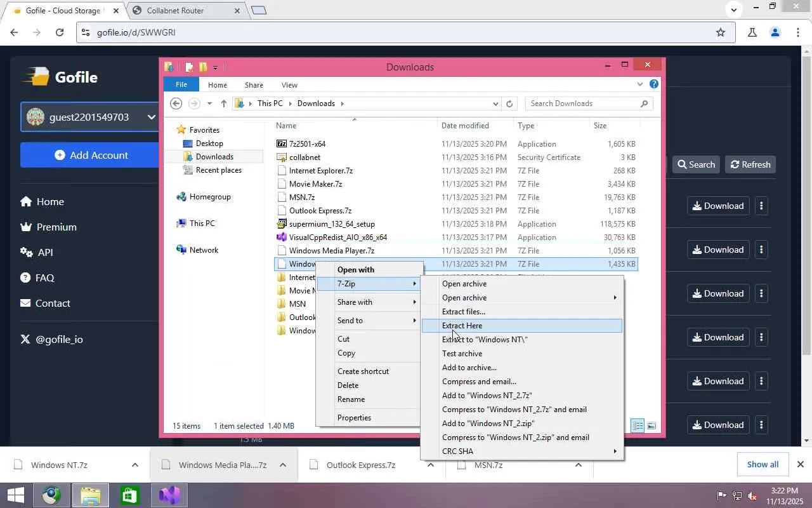
Task: Select the collabnet security certificate icon
Action: [282, 157]
